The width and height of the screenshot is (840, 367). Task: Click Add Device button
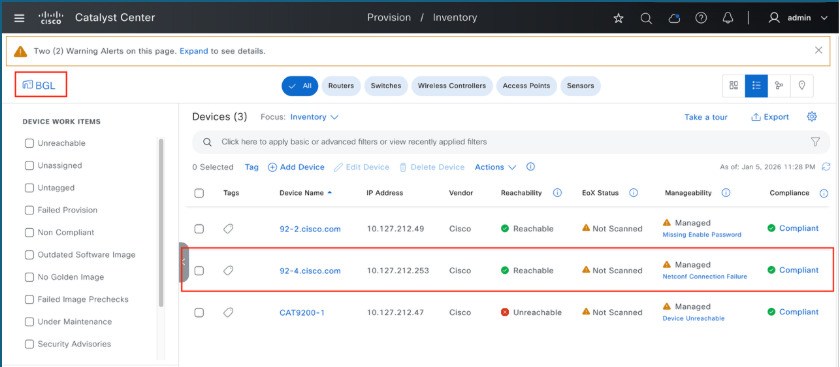pos(296,167)
